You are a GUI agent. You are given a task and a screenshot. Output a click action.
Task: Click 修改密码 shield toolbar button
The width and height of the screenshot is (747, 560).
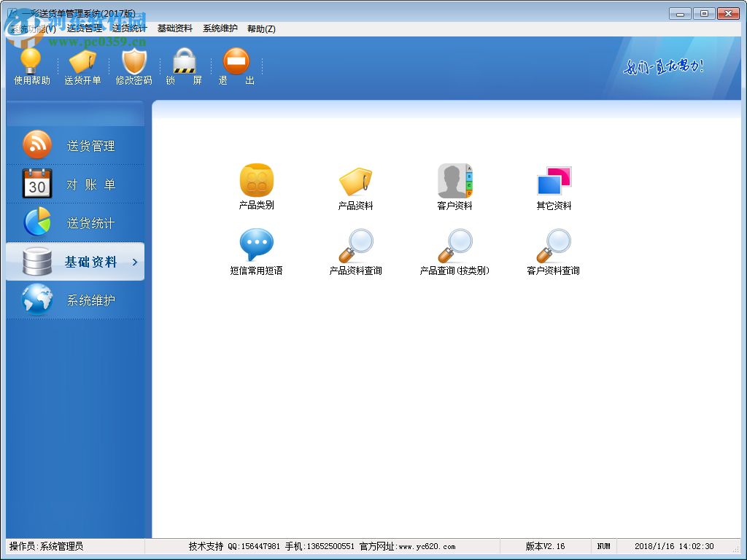(133, 66)
